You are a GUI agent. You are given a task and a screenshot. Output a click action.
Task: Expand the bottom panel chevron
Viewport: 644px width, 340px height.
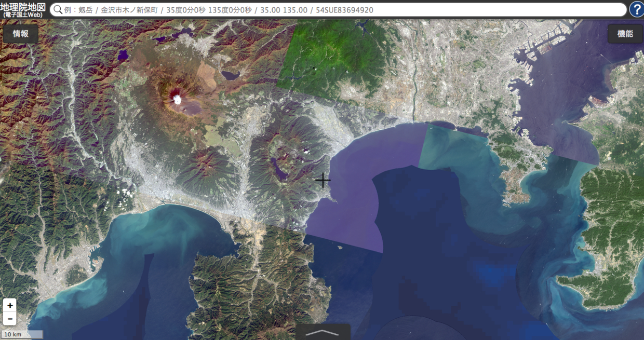(323, 332)
